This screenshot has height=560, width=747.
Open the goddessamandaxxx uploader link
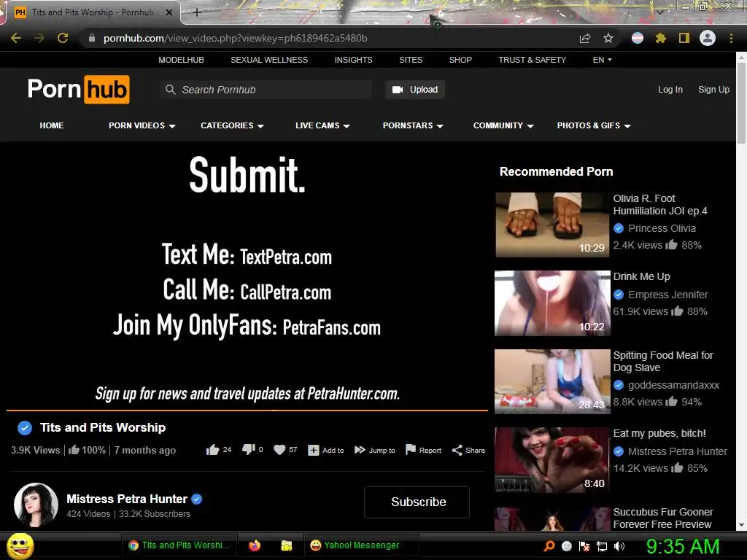point(673,385)
